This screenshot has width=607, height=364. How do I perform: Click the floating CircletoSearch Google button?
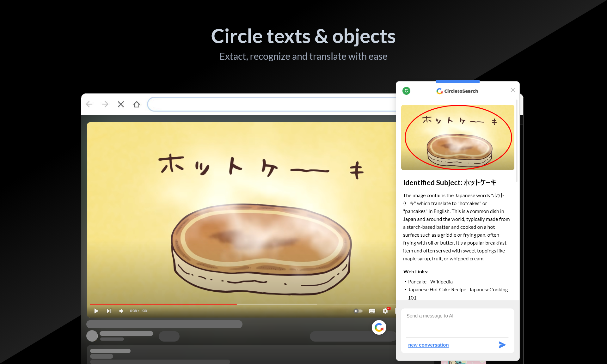tap(379, 328)
